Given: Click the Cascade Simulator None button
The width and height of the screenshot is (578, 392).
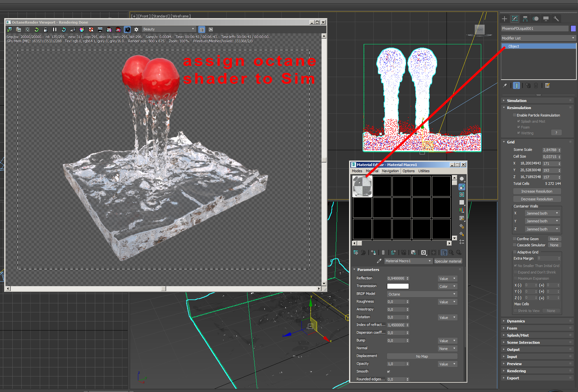Looking at the screenshot, I should click(554, 245).
